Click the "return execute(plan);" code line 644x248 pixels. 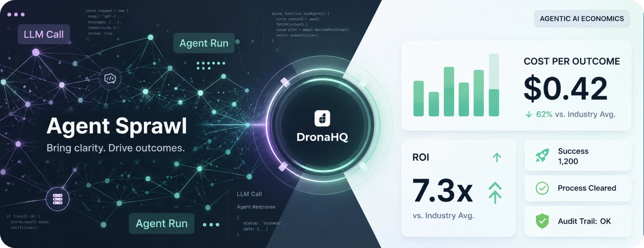click(x=298, y=35)
